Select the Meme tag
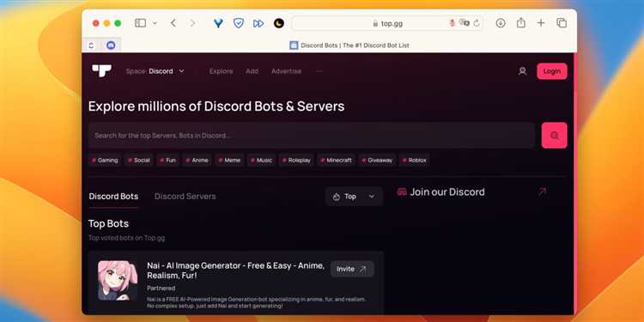The width and height of the screenshot is (644, 322). [x=229, y=161]
